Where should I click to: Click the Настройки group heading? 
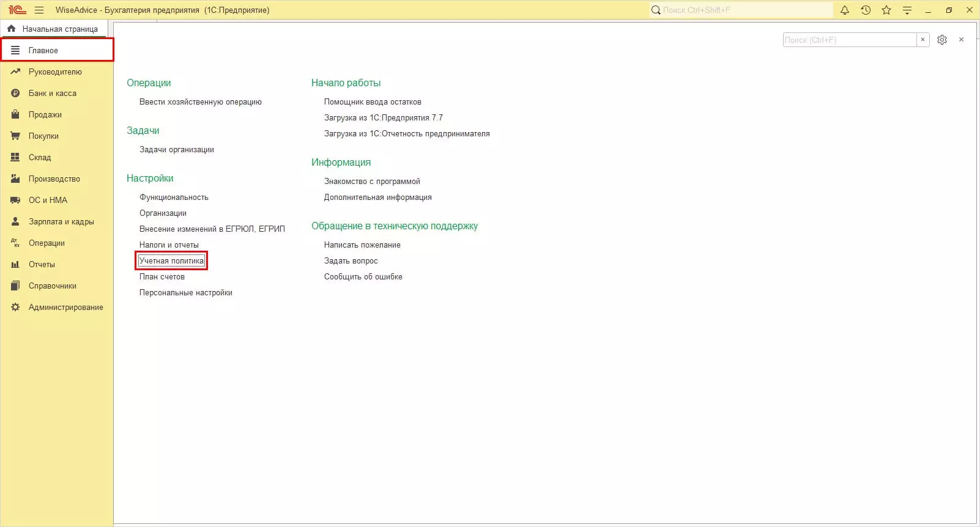pyautogui.click(x=150, y=178)
